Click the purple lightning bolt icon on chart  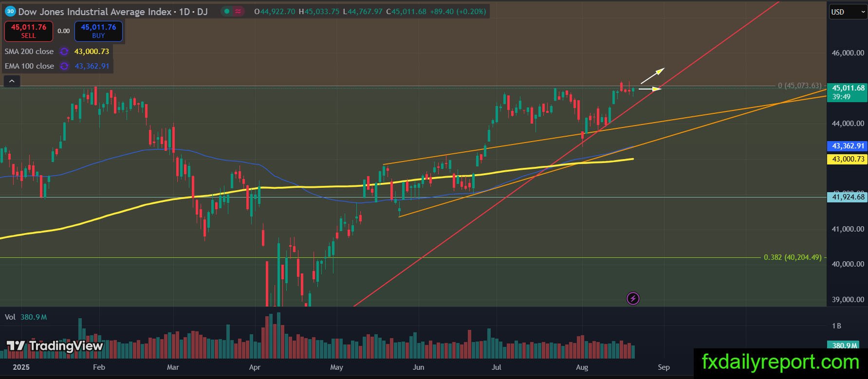[x=633, y=298]
